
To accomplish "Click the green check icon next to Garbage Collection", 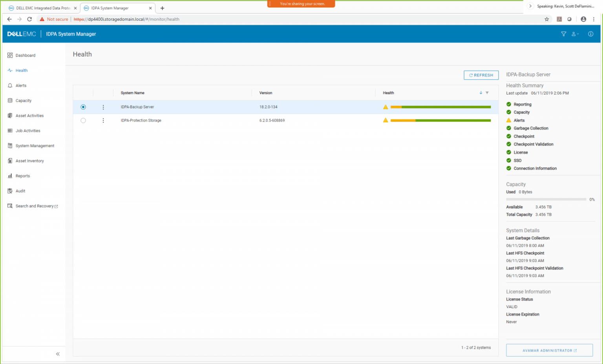I will click(509, 128).
